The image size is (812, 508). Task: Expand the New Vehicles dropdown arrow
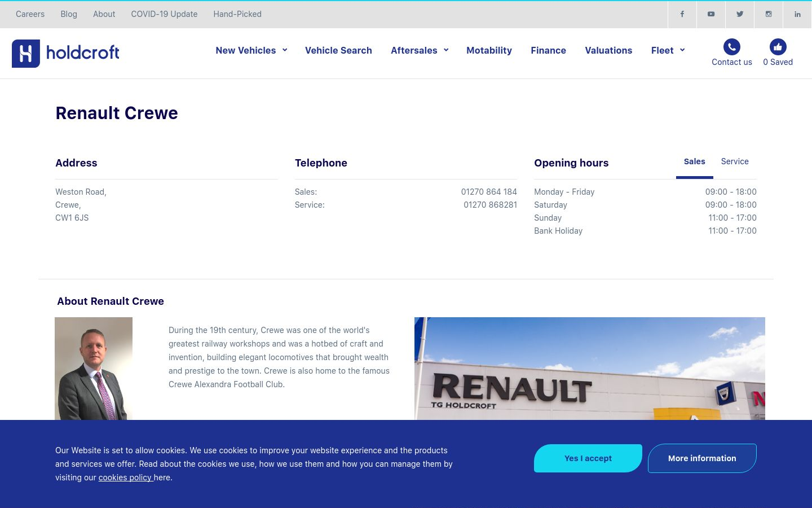click(285, 50)
